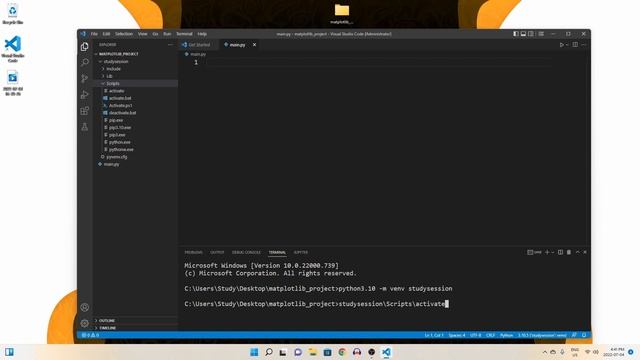Open the Selection menu
This screenshot has width=640, height=360.
(x=124, y=34)
